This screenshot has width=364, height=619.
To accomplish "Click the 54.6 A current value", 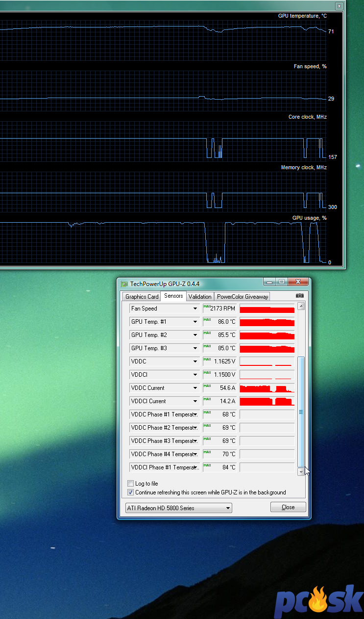I will pos(228,388).
